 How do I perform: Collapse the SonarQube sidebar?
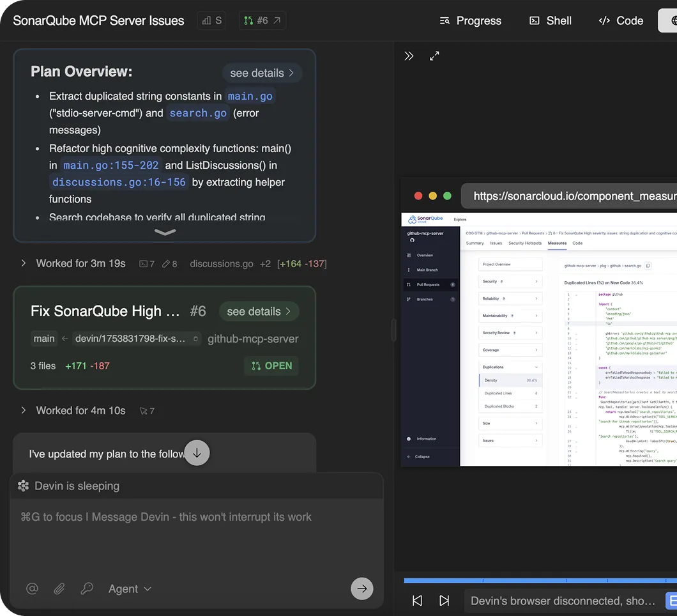418,457
